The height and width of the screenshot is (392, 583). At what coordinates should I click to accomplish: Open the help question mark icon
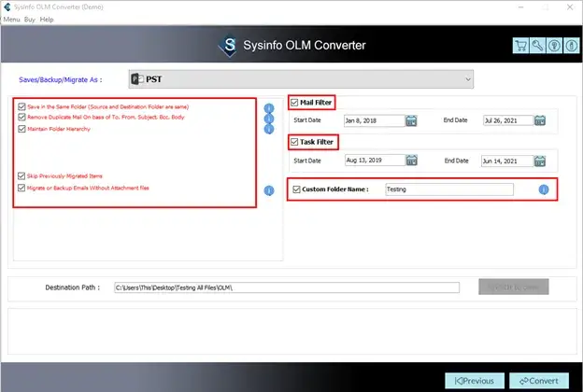(554, 46)
